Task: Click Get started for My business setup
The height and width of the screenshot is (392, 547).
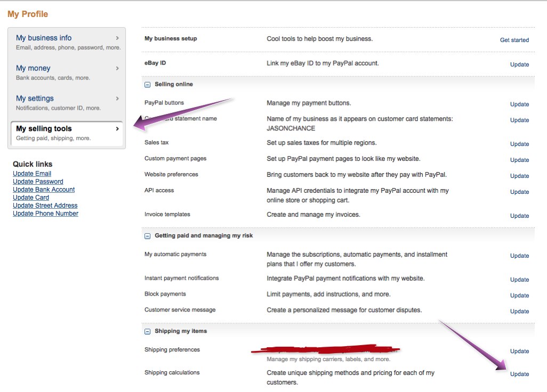Action: coord(514,40)
